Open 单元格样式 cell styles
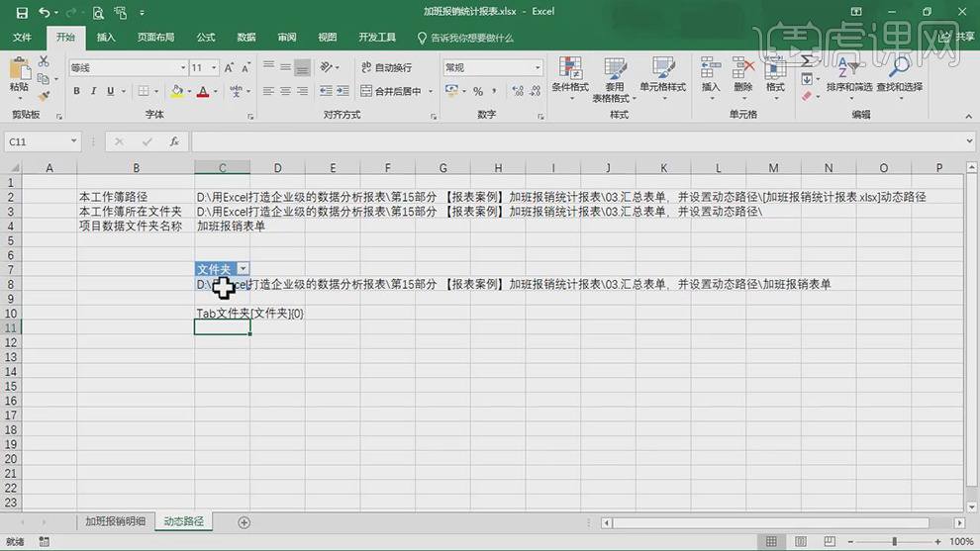 (x=662, y=79)
